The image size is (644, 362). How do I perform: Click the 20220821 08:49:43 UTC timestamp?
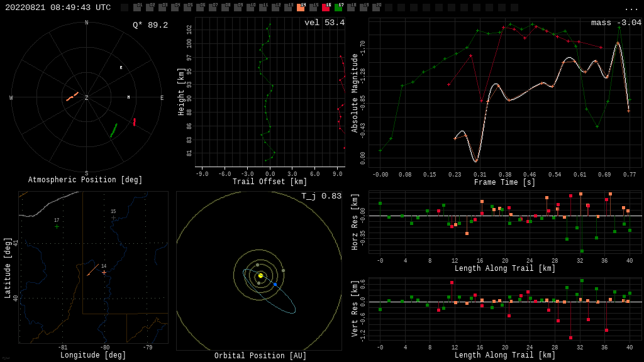click(x=58, y=8)
